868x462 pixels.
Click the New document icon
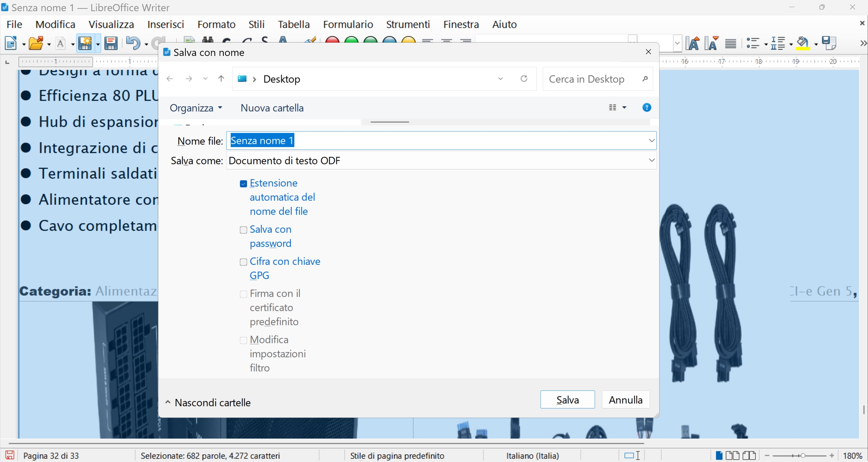(x=11, y=43)
